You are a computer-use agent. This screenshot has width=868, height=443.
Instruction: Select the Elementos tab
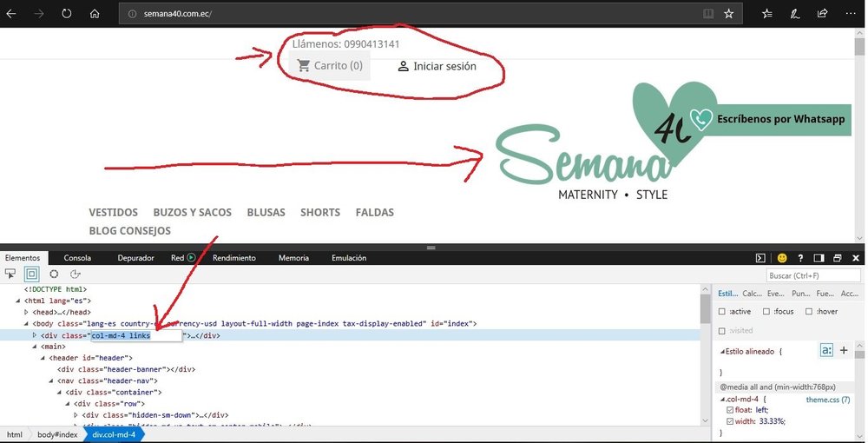click(23, 258)
